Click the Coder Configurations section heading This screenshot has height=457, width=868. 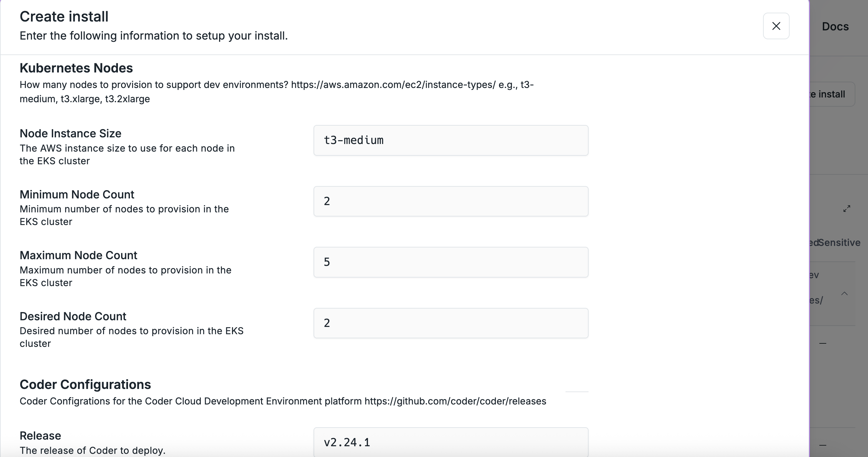[x=85, y=385]
